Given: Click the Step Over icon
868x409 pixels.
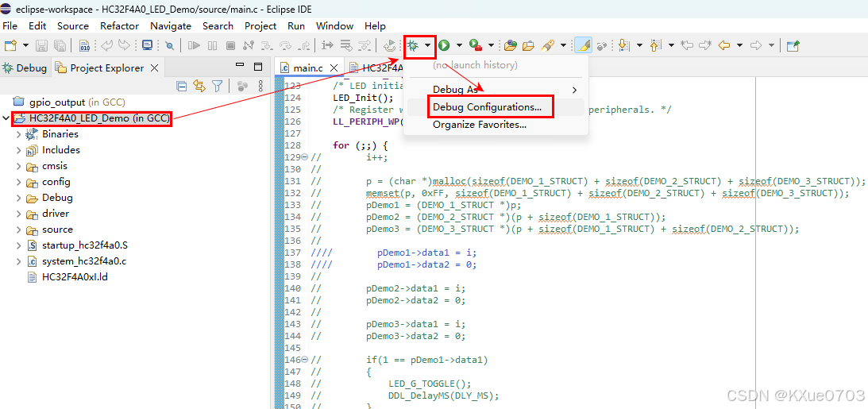Looking at the screenshot, I should pyautogui.click(x=286, y=45).
